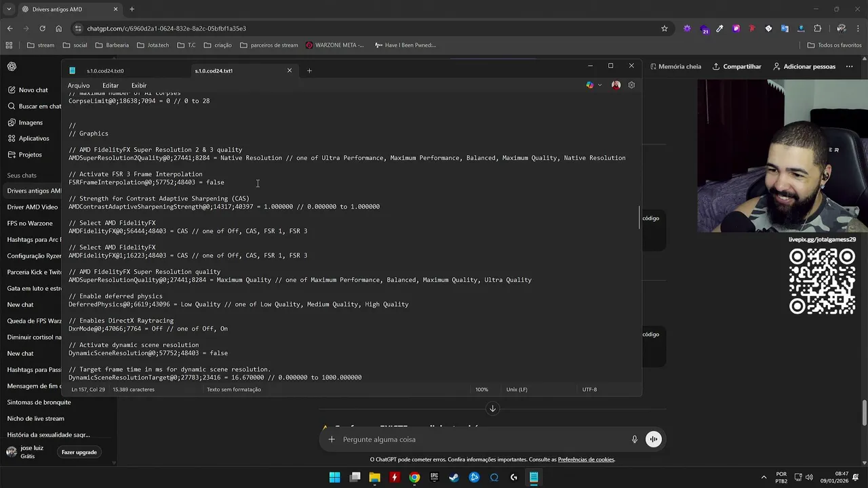Image resolution: width=868 pixels, height=488 pixels.
Task: Switch to the Notepad taskbar icon
Action: pyautogui.click(x=534, y=477)
